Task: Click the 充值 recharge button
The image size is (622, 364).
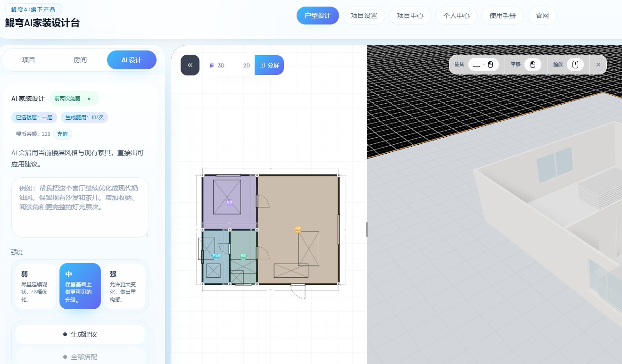Action: pyautogui.click(x=62, y=134)
